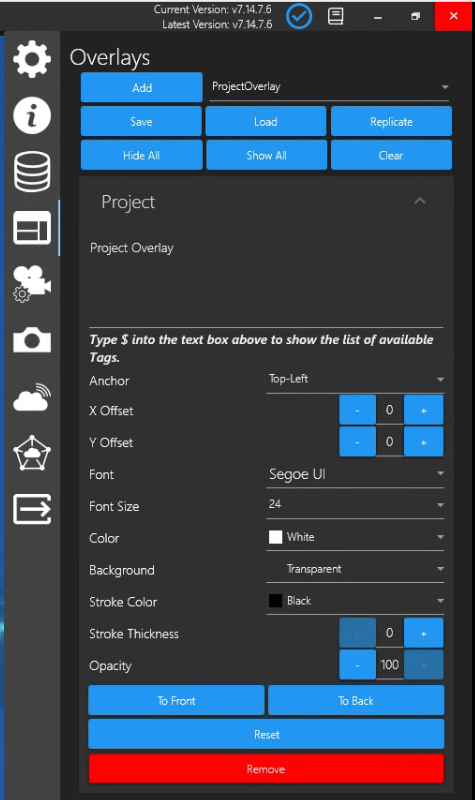Click the version up-to-date checkmark icon
Screen dimensions: 475x800
[x=299, y=16]
